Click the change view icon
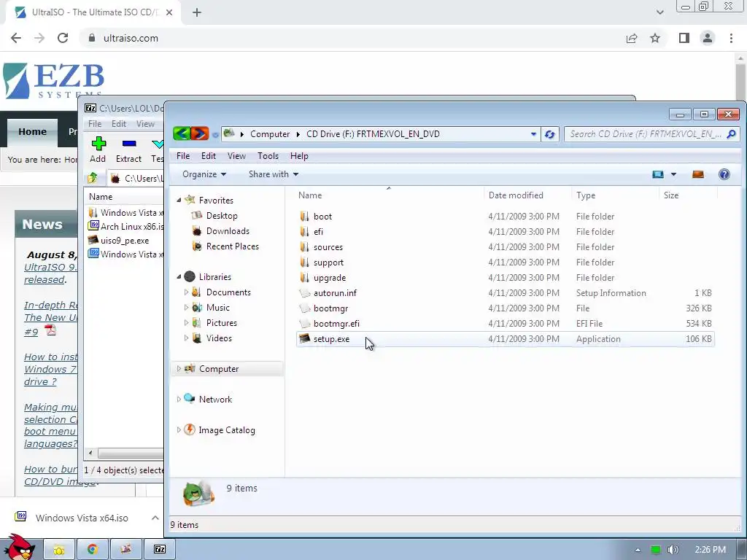The height and width of the screenshot is (560, 747). pyautogui.click(x=658, y=174)
